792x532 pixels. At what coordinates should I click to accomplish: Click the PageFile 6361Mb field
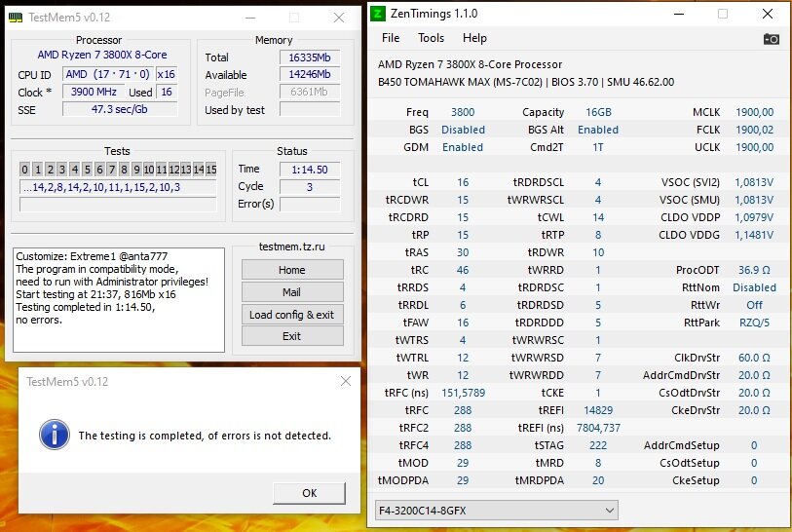(x=309, y=92)
